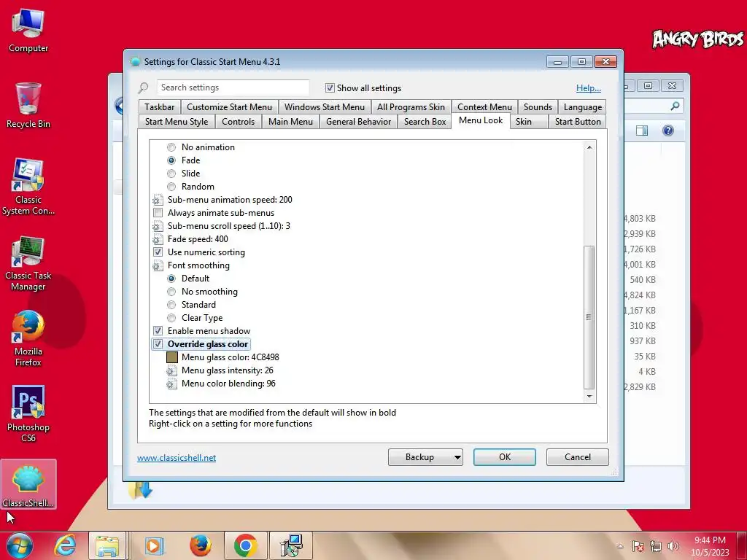Click the Classic Start Menu shell title icon
Screen dimensions: 747x560
135,62
